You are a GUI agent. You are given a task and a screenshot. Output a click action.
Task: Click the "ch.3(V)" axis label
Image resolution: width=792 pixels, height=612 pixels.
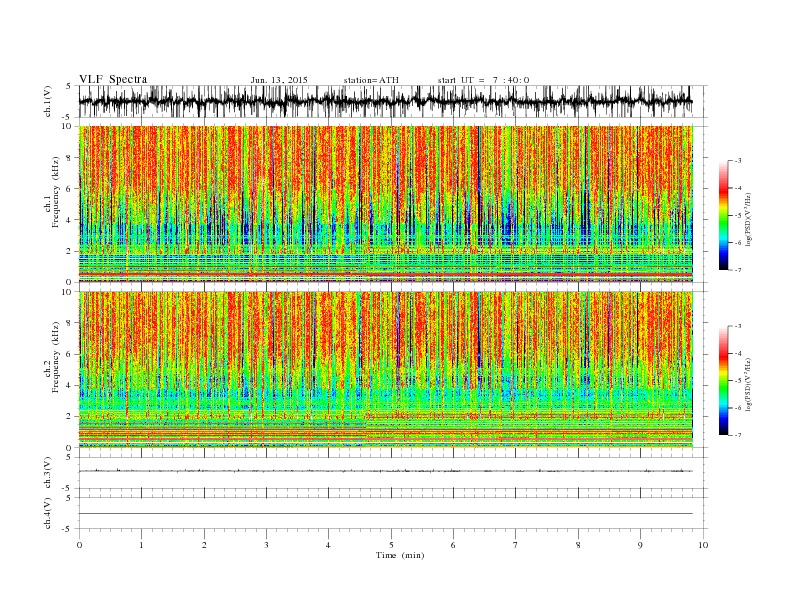tap(48, 473)
